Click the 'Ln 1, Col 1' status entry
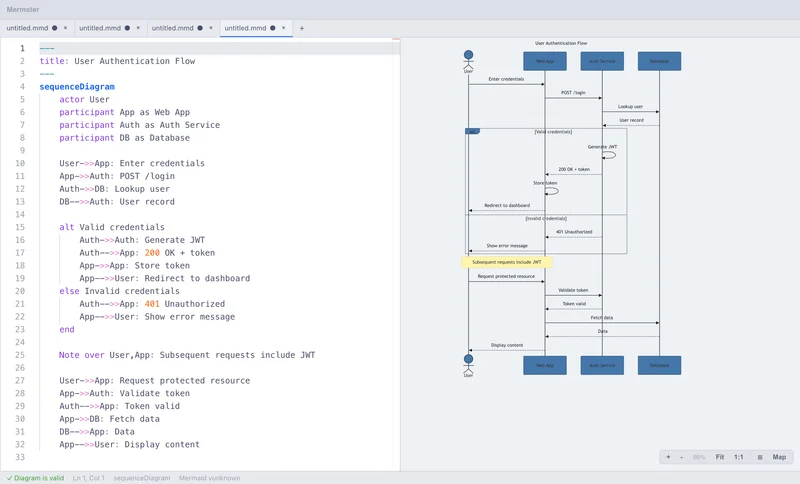Viewport: 800px width, 484px height. coord(88,478)
